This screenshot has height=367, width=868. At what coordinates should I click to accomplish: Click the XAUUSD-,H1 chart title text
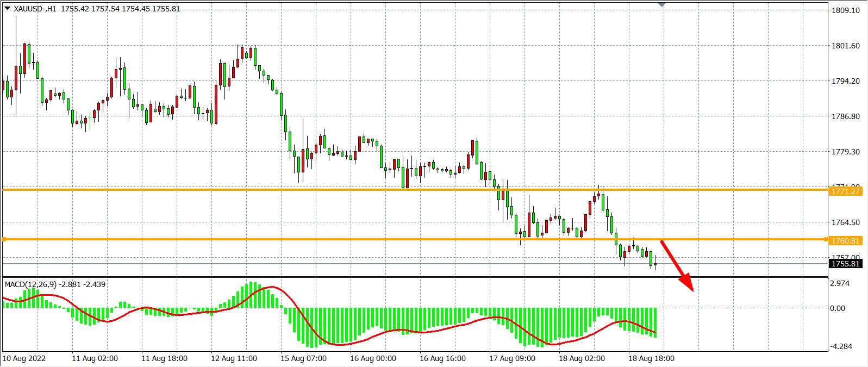pos(35,9)
